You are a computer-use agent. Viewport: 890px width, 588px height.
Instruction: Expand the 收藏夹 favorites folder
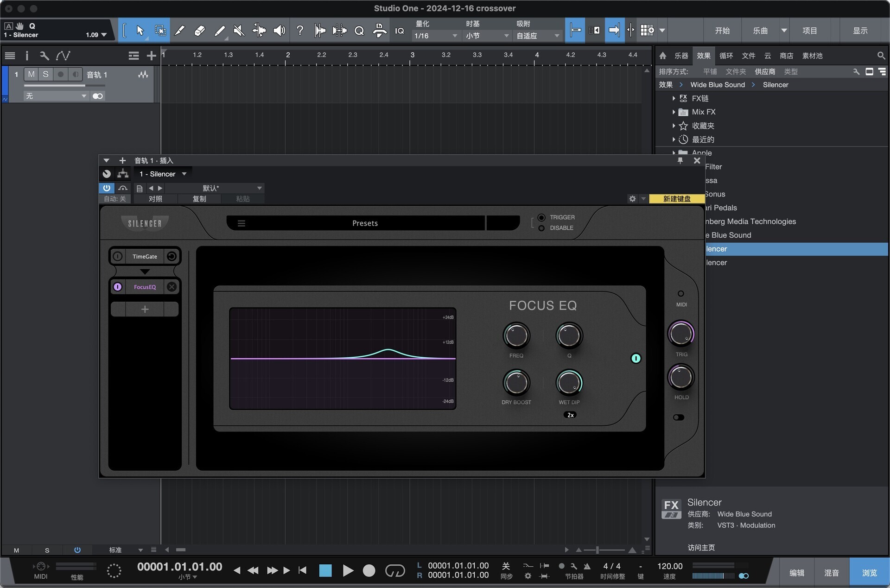[674, 126]
